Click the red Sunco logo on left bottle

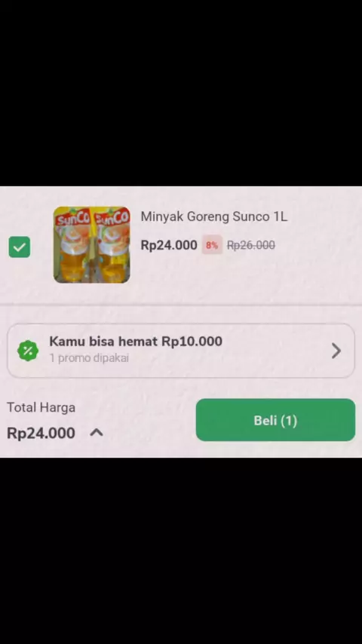(72, 219)
